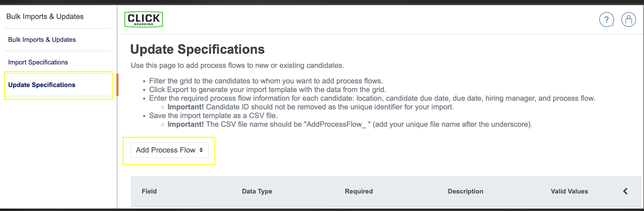The image size is (644, 211).
Task: Click the Data Type column header
Action: click(257, 191)
